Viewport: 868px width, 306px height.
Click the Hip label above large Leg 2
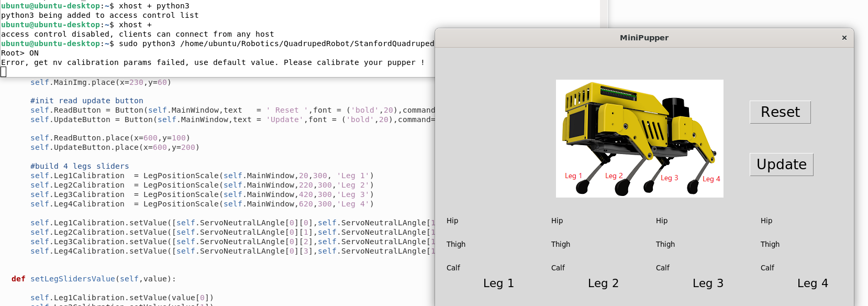point(557,221)
